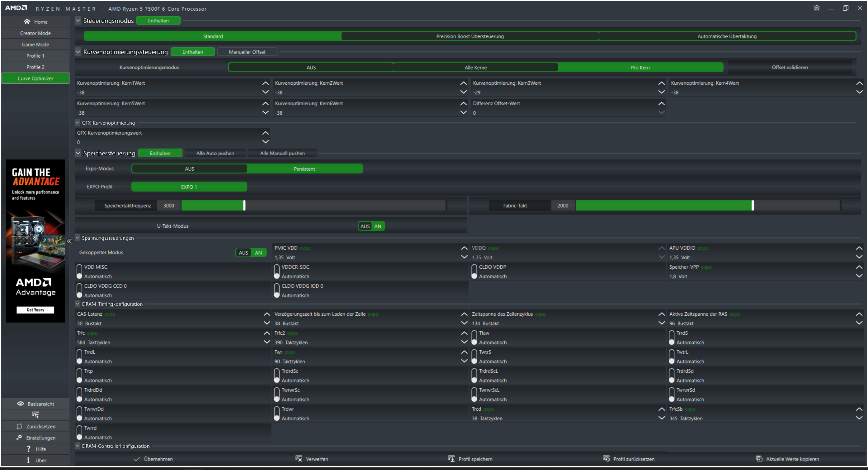Click the Zurücksetzen reset icon
This screenshot has height=470, width=868.
19,426
